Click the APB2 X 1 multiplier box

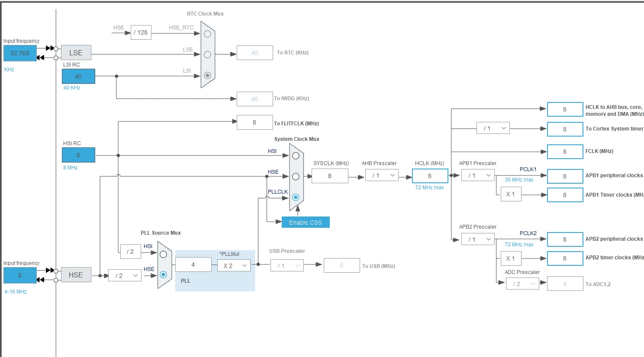click(x=511, y=258)
